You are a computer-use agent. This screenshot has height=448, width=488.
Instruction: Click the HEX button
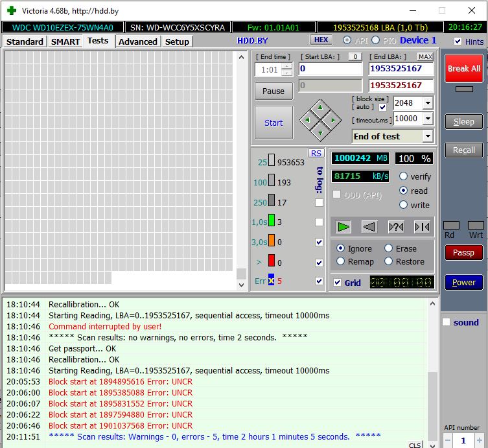[321, 40]
